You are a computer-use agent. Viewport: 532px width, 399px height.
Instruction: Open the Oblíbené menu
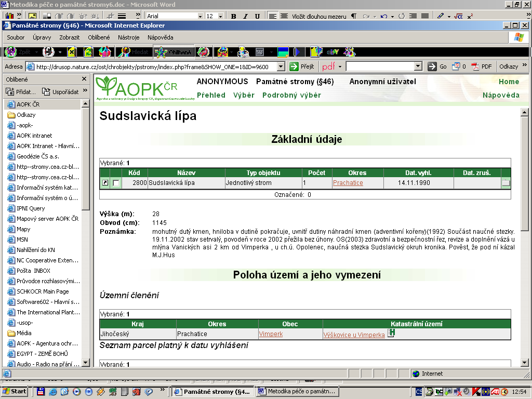99,37
